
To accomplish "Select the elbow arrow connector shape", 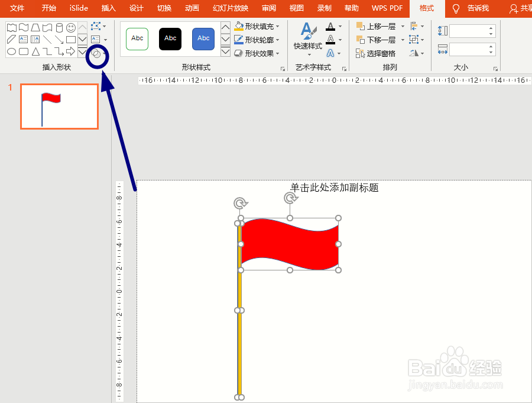I will pyautogui.click(x=59, y=51).
